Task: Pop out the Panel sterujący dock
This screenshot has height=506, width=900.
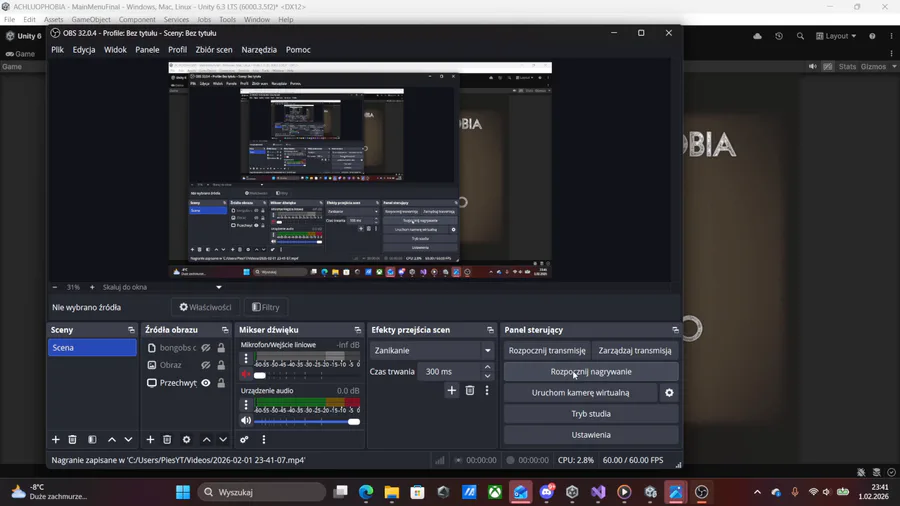Action: (676, 330)
